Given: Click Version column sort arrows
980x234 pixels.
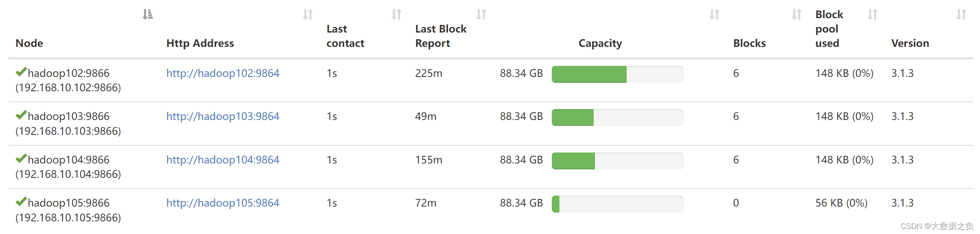Looking at the screenshot, I should [961, 14].
